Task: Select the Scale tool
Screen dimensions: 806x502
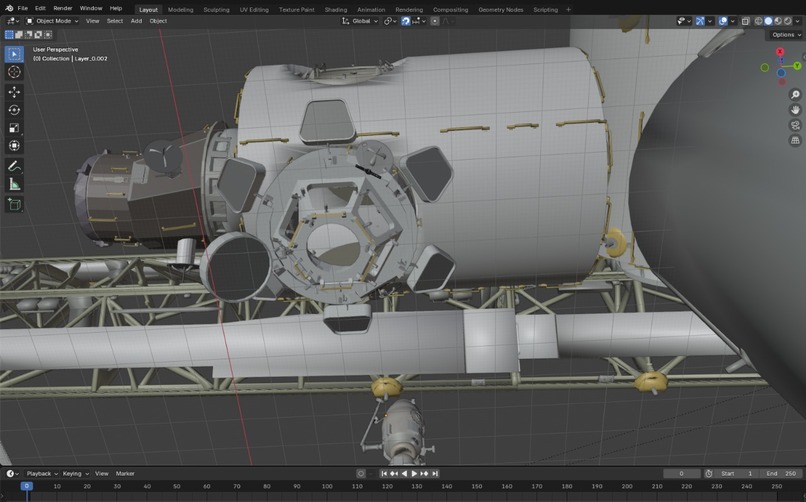Action: point(14,127)
